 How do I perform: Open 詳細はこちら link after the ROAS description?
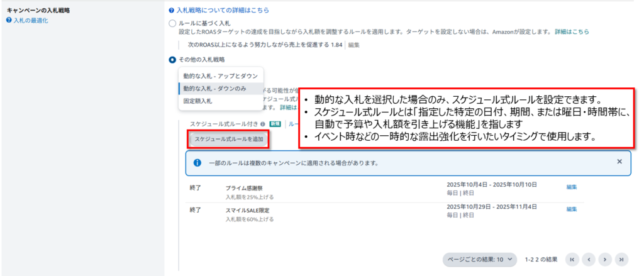[x=572, y=31]
